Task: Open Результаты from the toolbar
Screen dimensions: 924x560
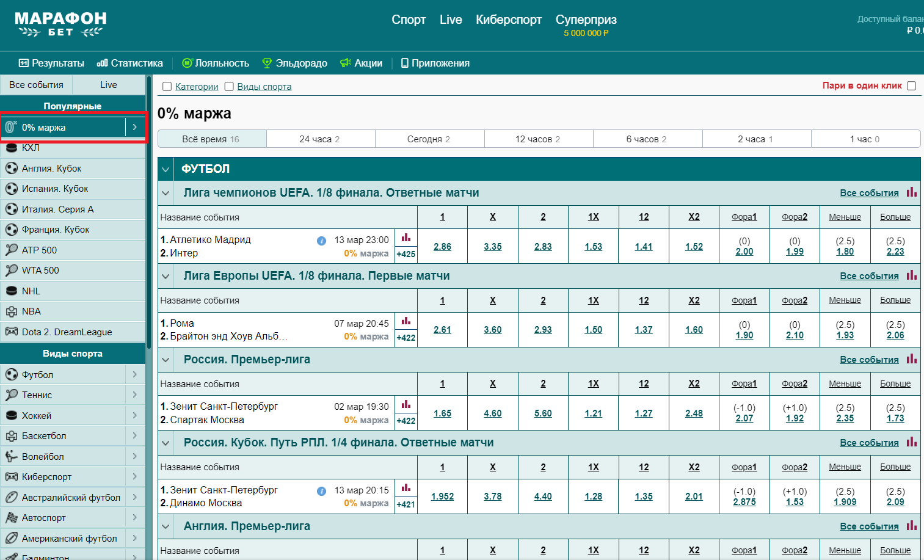Action: pos(51,63)
